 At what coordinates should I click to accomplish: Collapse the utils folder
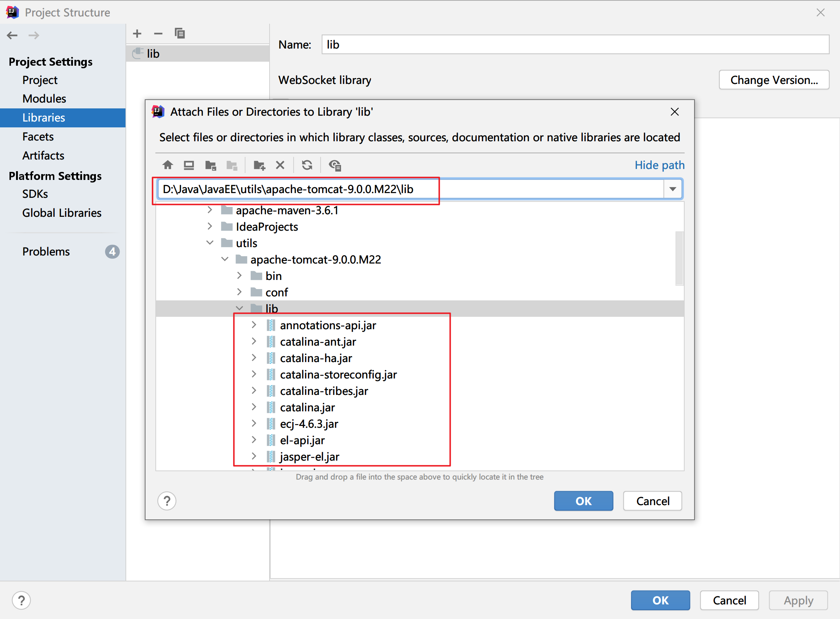click(210, 243)
